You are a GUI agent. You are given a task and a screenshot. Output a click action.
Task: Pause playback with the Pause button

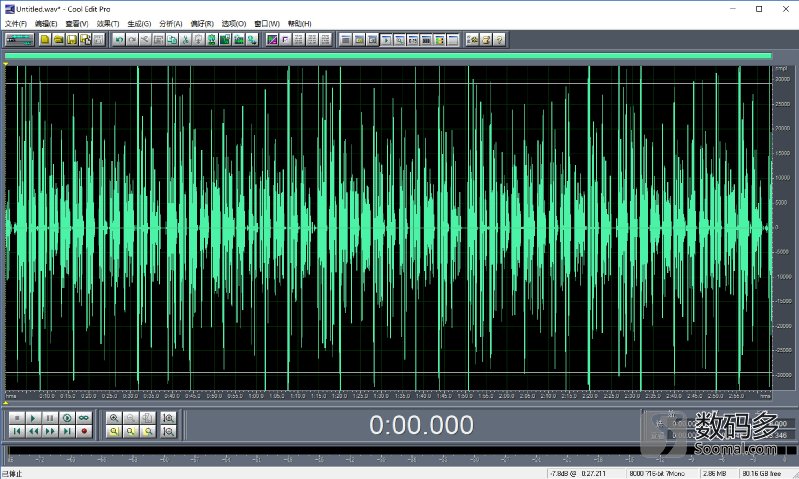pos(50,417)
